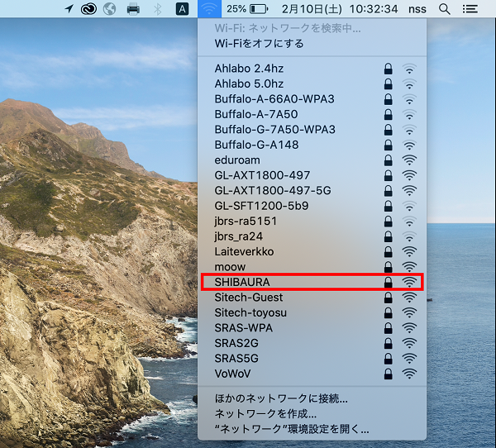Image resolution: width=496 pixels, height=448 pixels.
Task: Close the Wi-Fi menu via its icon
Action: (209, 9)
